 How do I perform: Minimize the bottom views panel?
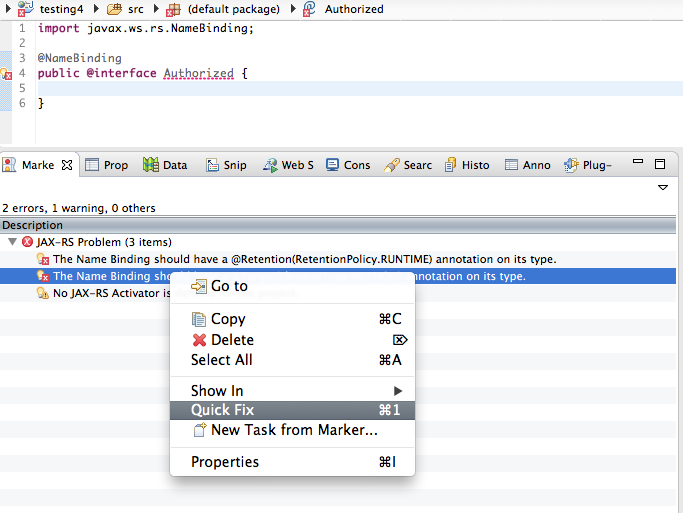[x=638, y=161]
